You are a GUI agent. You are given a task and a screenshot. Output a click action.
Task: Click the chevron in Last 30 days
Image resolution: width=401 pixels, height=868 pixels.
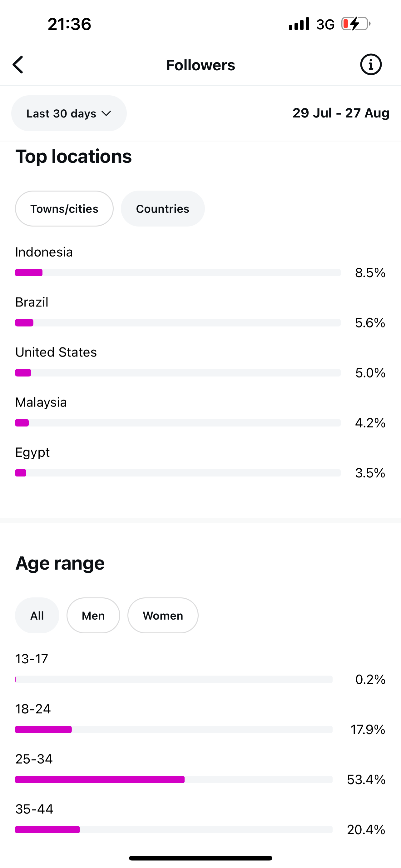(106, 113)
